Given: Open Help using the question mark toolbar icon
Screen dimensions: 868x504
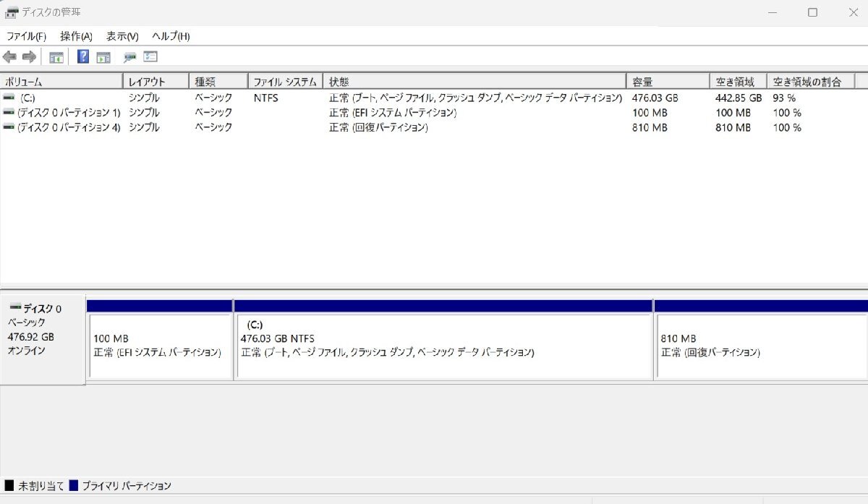Looking at the screenshot, I should pyautogui.click(x=82, y=56).
